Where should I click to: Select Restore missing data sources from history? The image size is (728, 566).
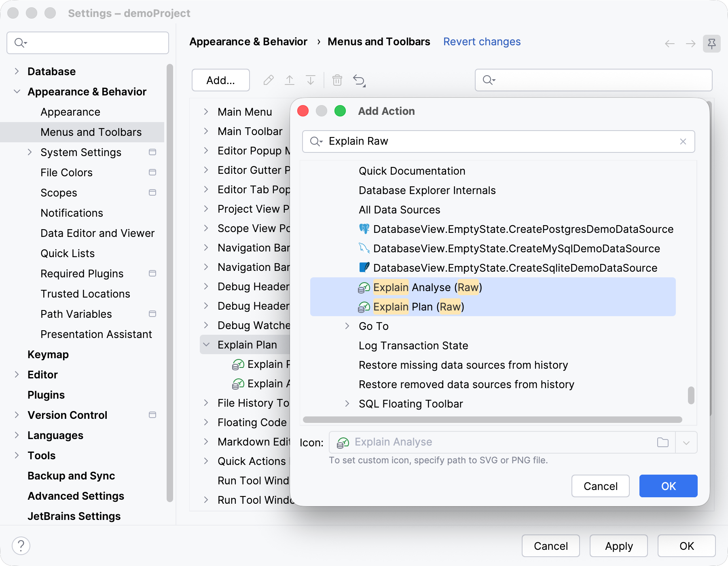click(463, 365)
